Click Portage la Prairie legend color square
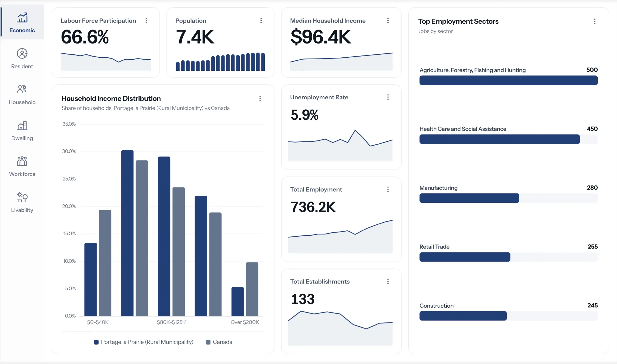Viewport: 617px width, 364px height. click(96, 342)
